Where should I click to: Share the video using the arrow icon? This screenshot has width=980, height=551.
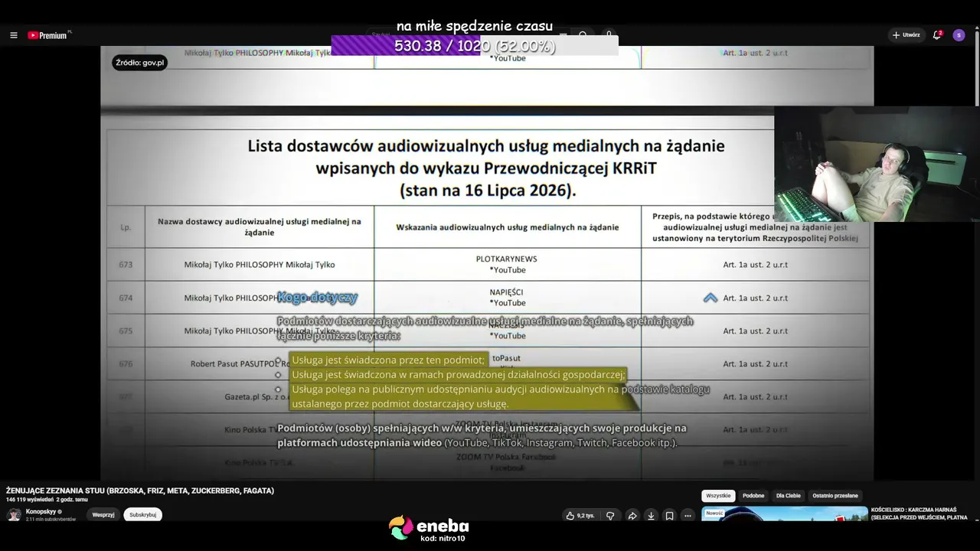(x=632, y=516)
